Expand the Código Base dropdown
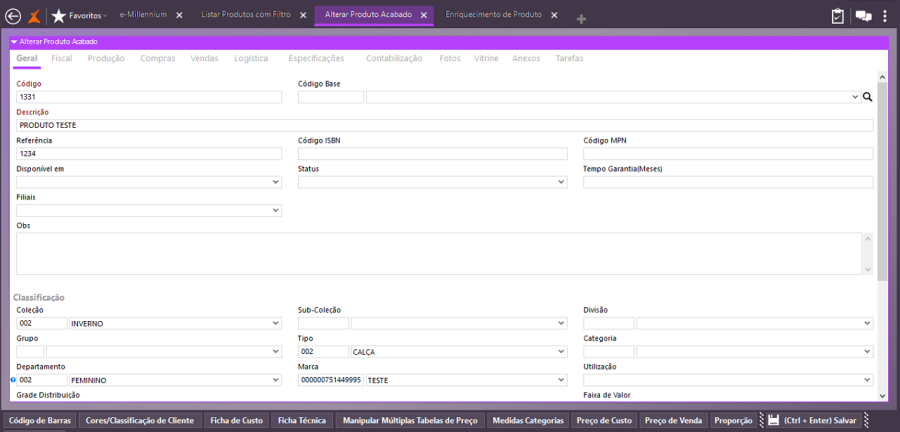The width and height of the screenshot is (900, 432). coord(856,98)
